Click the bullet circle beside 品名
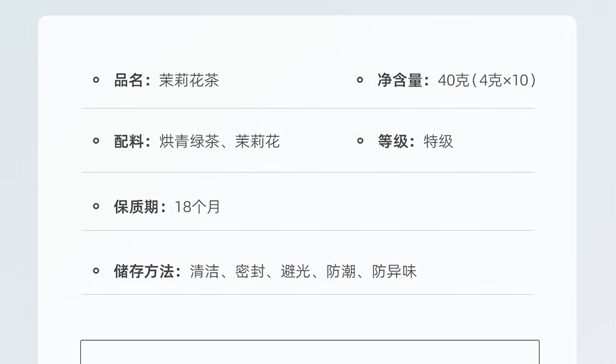The image size is (616, 364). click(x=96, y=80)
